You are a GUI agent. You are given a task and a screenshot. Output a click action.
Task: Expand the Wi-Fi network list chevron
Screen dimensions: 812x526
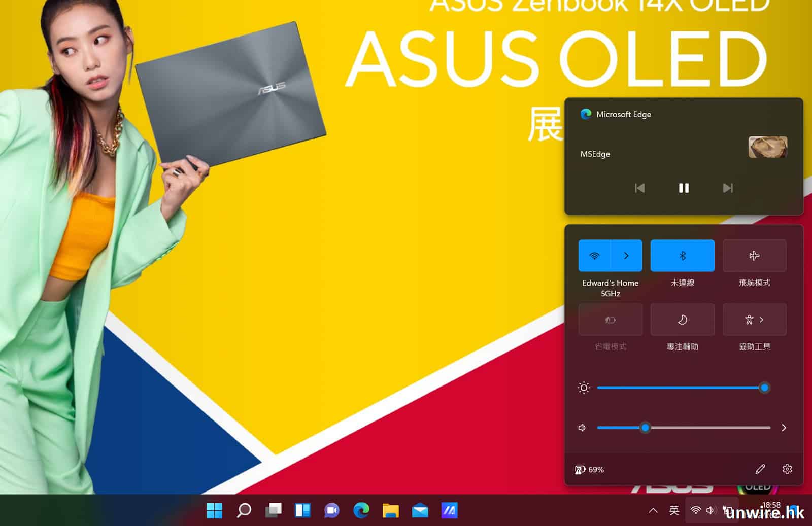click(626, 256)
